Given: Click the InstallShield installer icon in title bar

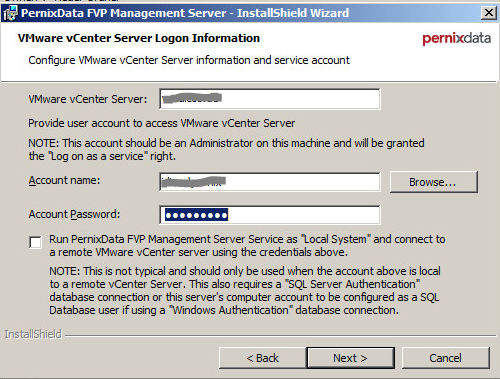Looking at the screenshot, I should [x=10, y=13].
